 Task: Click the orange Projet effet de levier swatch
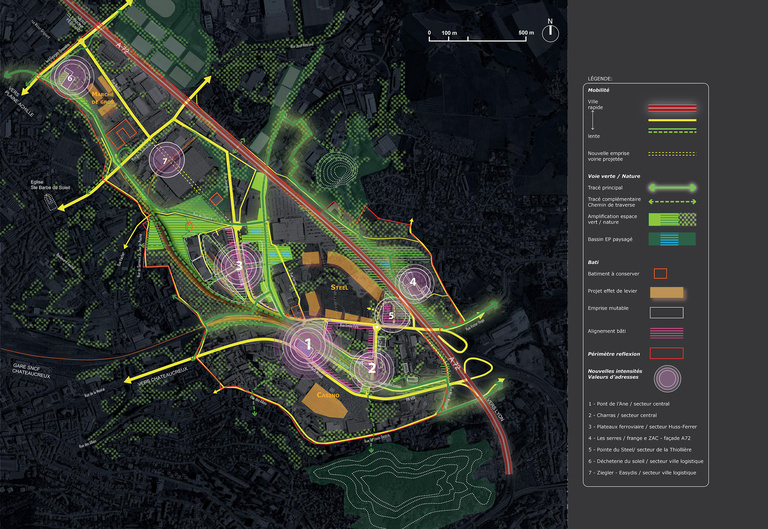coord(667,292)
